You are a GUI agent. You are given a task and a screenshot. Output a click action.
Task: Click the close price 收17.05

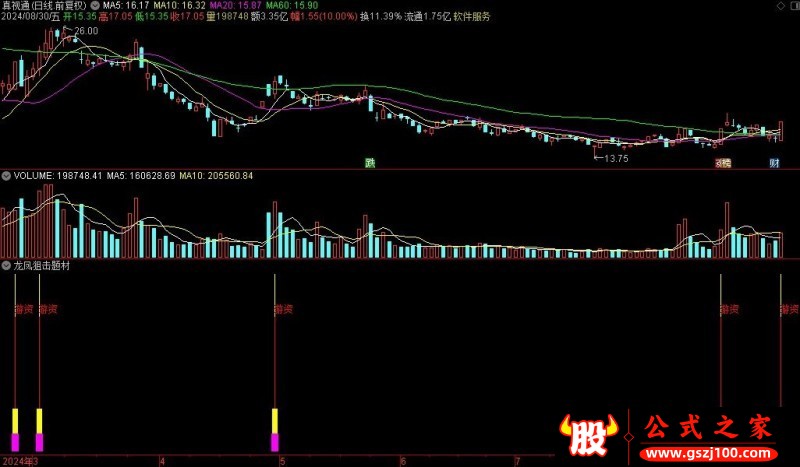click(187, 16)
